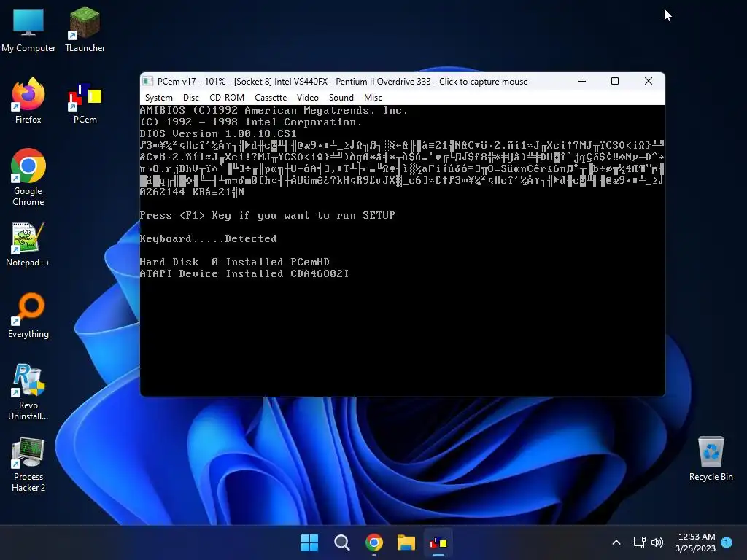The image size is (747, 560).
Task: Click the 'Hard Disk 0 Installed PCemHD' line
Action: click(x=234, y=262)
